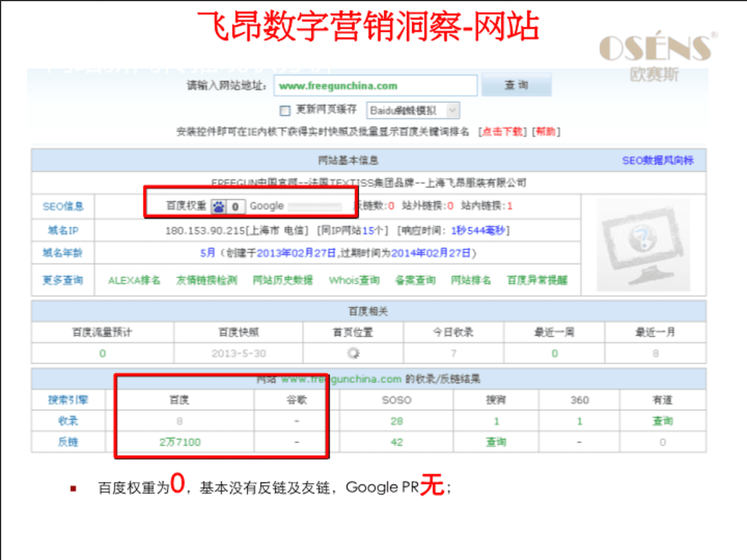Click the 搜狗 反链 查询 link
Screen dimensions: 747x560
pos(496,442)
